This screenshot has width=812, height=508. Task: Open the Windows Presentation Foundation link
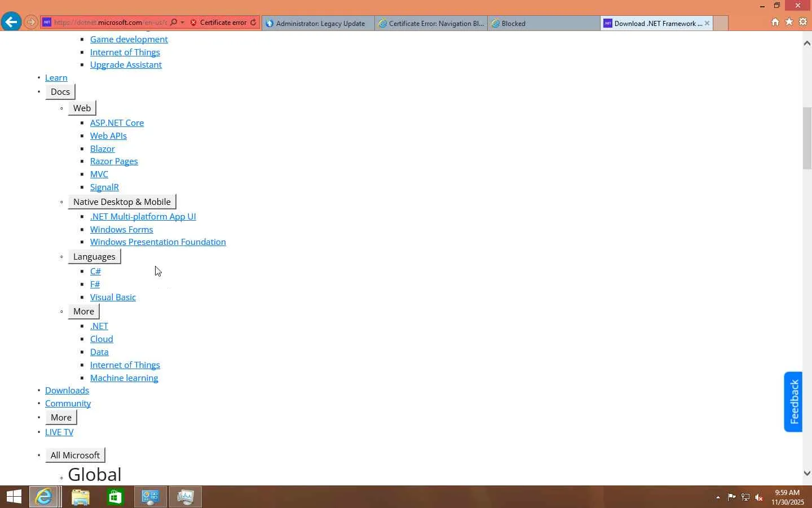coord(158,242)
